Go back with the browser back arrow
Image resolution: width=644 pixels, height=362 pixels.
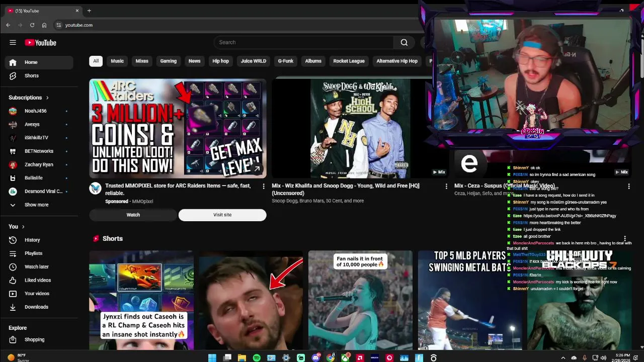click(x=8, y=25)
